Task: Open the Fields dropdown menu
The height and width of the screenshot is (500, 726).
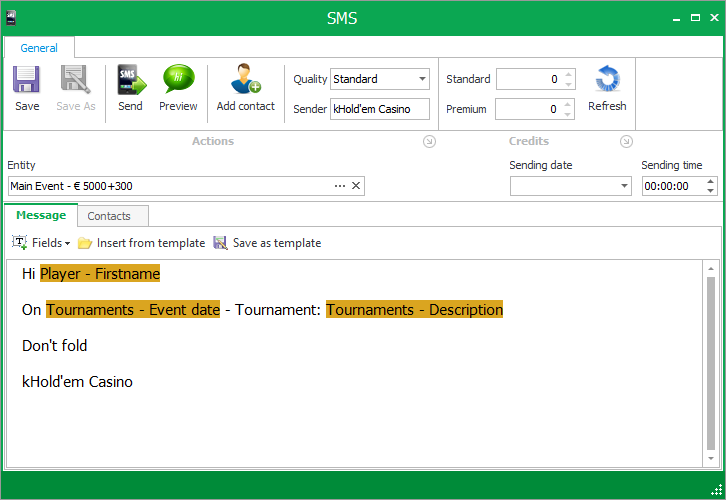Action: [x=41, y=243]
